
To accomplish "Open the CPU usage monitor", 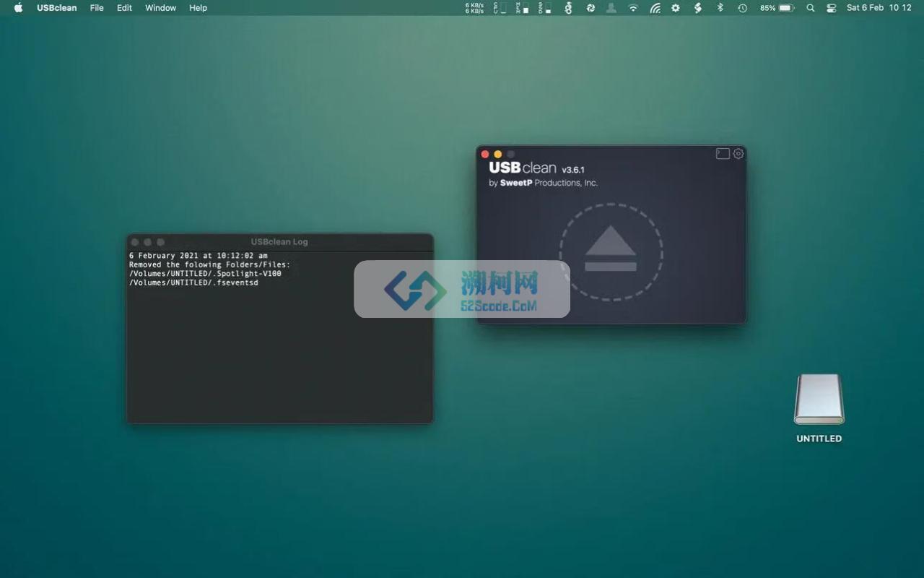I will [500, 8].
